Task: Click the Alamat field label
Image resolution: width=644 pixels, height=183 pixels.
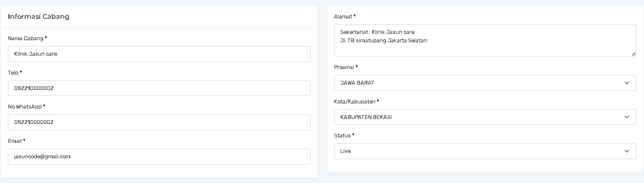Action: pos(344,17)
